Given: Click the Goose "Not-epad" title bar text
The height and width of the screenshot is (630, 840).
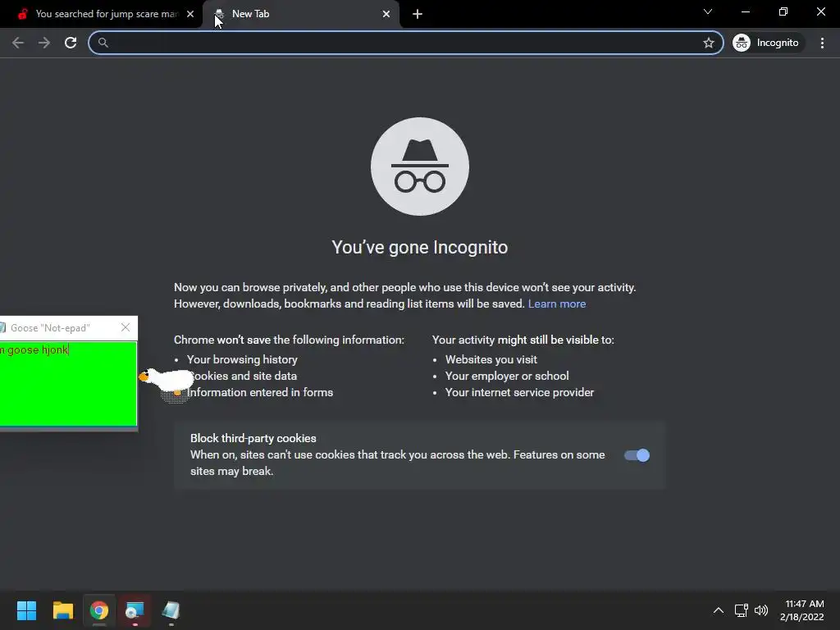Looking at the screenshot, I should pyautogui.click(x=50, y=328).
